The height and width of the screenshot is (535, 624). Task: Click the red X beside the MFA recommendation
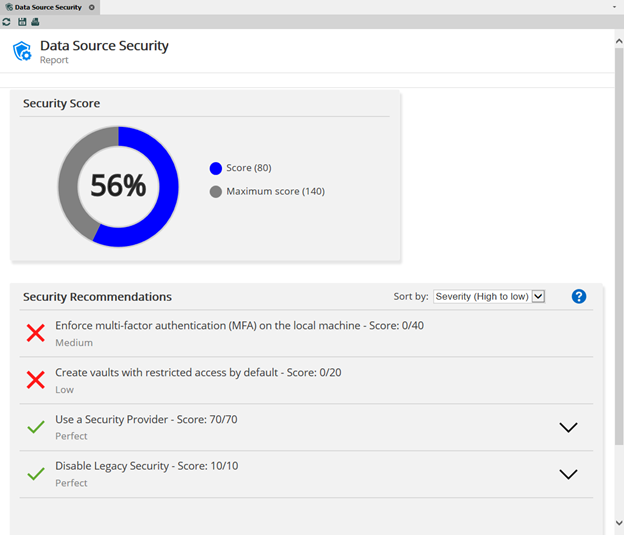[x=36, y=333]
